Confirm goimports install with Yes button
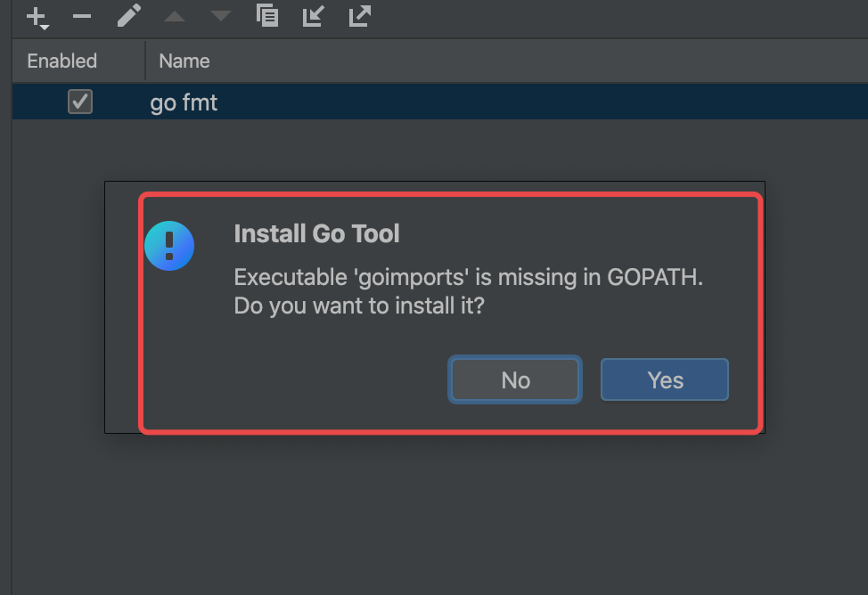Image resolution: width=868 pixels, height=595 pixels. pos(665,380)
